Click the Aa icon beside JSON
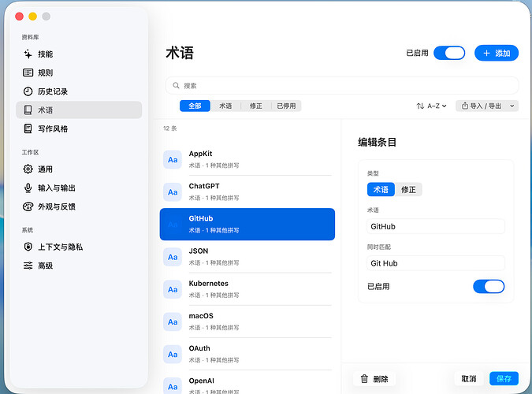532x394 pixels. click(x=173, y=257)
